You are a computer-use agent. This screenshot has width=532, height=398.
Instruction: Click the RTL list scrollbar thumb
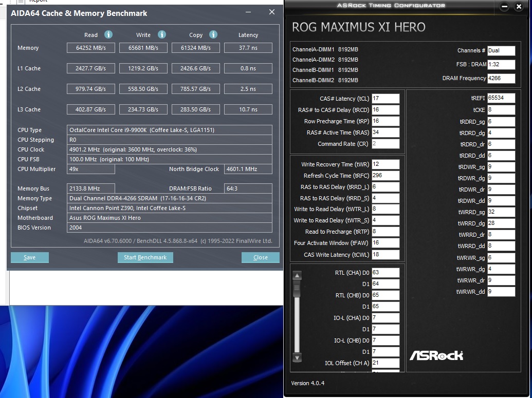[297, 289]
